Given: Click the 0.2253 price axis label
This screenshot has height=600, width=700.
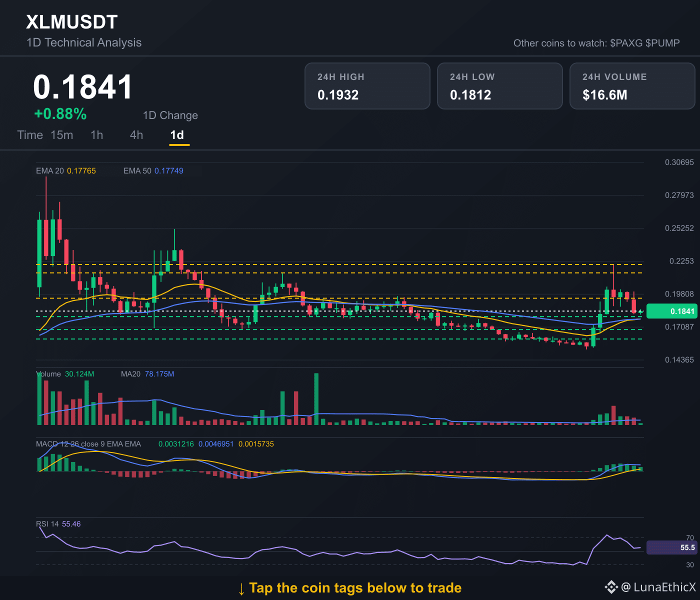Looking at the screenshot, I should tap(681, 261).
